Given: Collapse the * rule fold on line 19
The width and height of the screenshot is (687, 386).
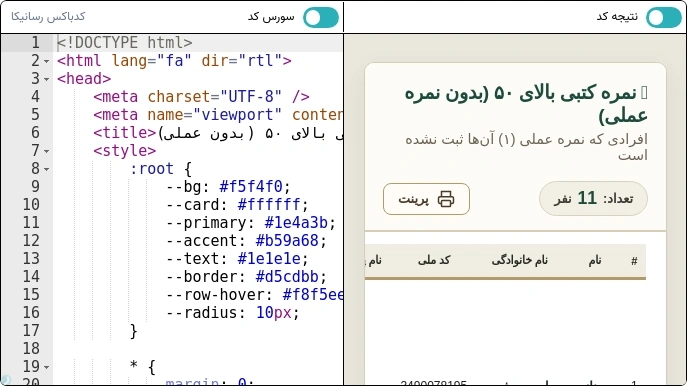Looking at the screenshot, I should 46,367.
